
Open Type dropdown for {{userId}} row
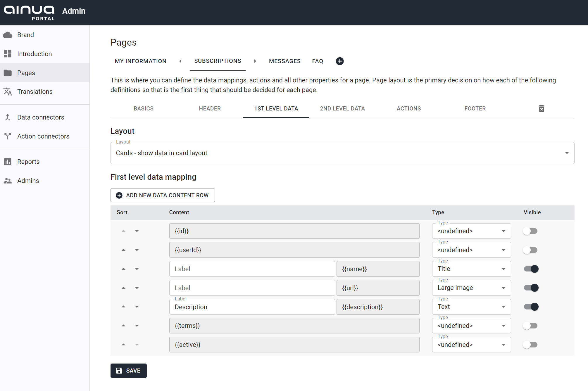pyautogui.click(x=471, y=250)
